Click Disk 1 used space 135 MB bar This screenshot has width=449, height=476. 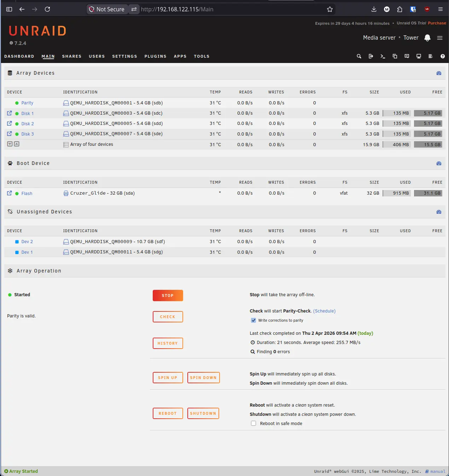pyautogui.click(x=397, y=113)
